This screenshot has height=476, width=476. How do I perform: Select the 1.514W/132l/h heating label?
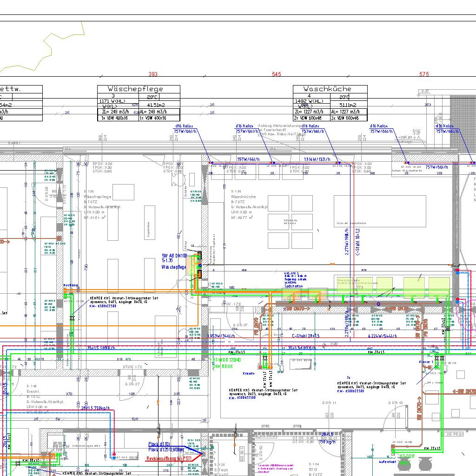(314, 159)
